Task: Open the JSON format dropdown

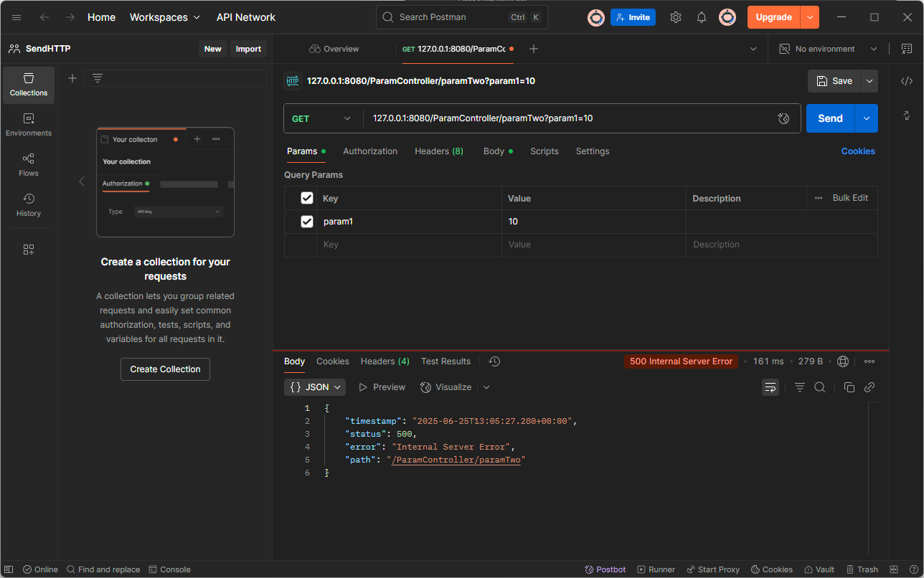Action: coord(315,387)
